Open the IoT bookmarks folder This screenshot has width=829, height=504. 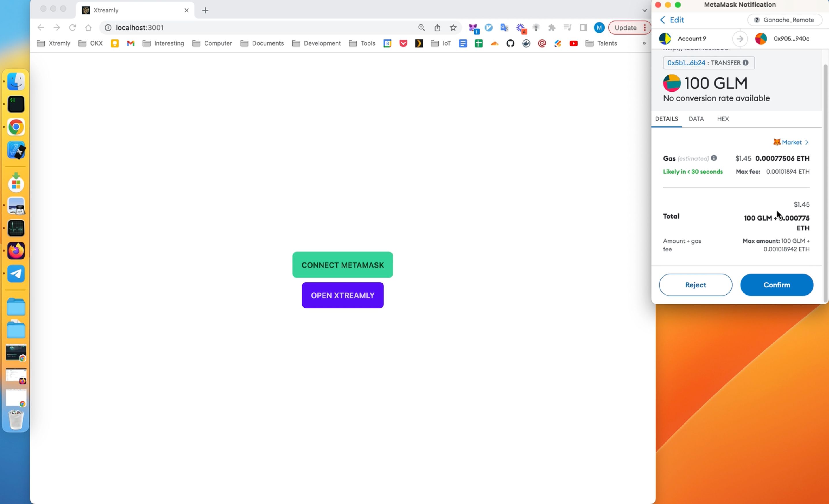(441, 43)
